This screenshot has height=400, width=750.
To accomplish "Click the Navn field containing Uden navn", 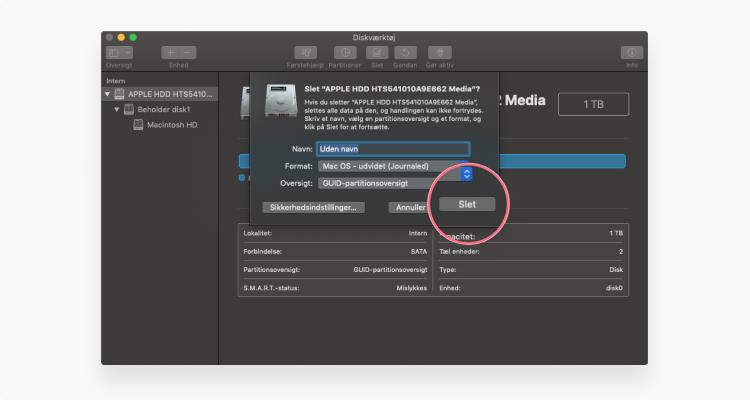I will tap(393, 149).
